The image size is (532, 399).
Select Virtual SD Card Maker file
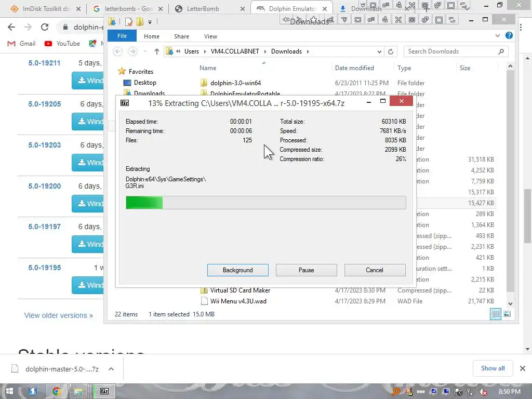[x=240, y=290]
